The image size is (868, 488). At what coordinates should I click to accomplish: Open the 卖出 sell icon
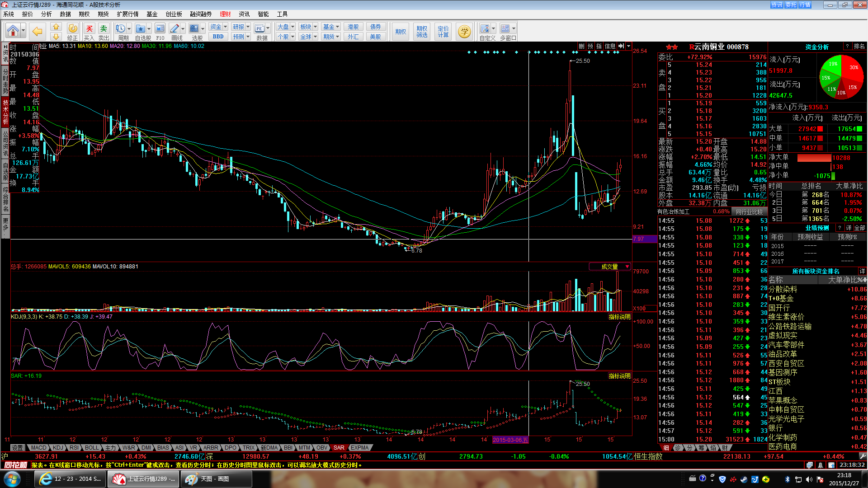point(104,32)
